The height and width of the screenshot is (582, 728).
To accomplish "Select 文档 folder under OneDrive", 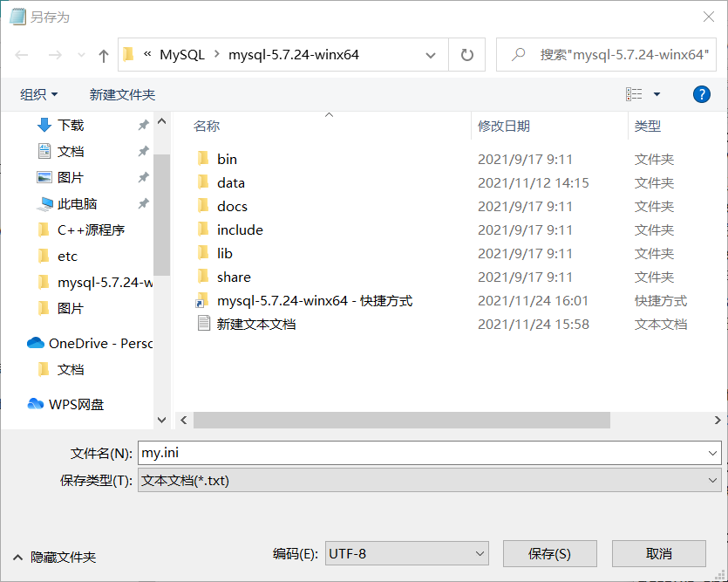I will [x=71, y=370].
